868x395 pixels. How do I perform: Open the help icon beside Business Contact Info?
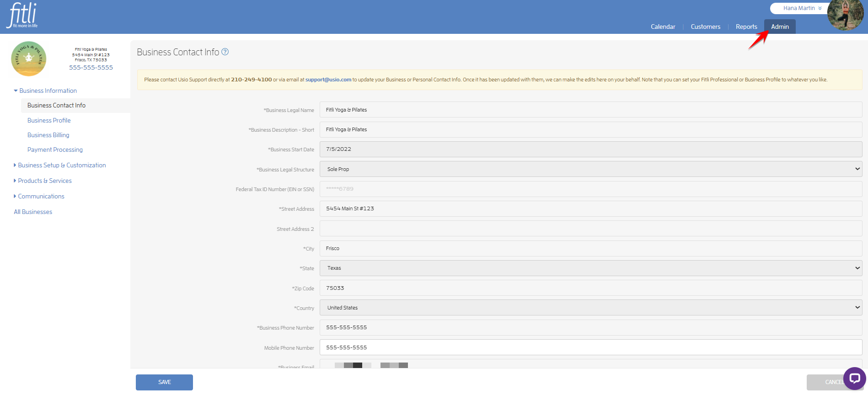click(225, 52)
